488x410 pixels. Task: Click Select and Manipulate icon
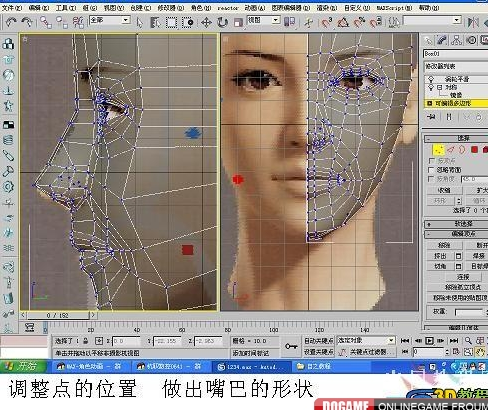[309, 23]
